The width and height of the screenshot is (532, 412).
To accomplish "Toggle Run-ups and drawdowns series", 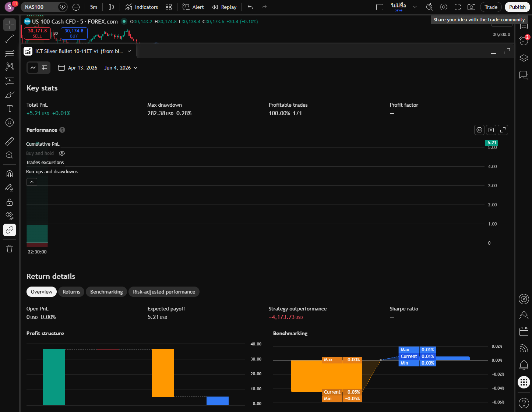I will point(52,171).
